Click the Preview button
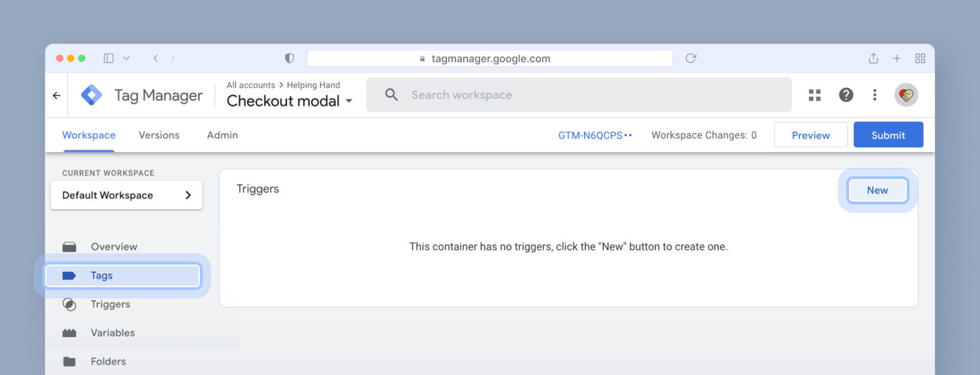 coord(811,135)
